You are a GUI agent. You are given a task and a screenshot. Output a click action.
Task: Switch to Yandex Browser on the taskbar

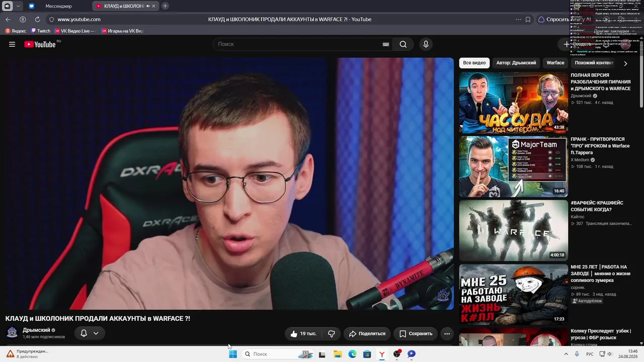[382, 354]
